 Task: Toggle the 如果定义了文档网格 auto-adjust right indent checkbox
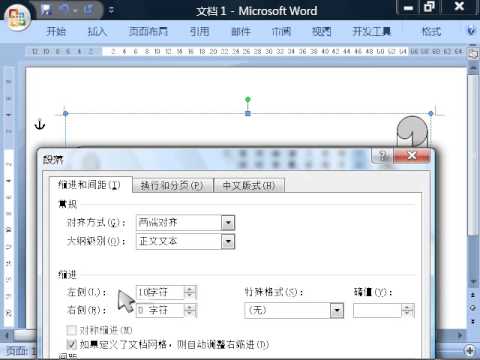point(71,344)
